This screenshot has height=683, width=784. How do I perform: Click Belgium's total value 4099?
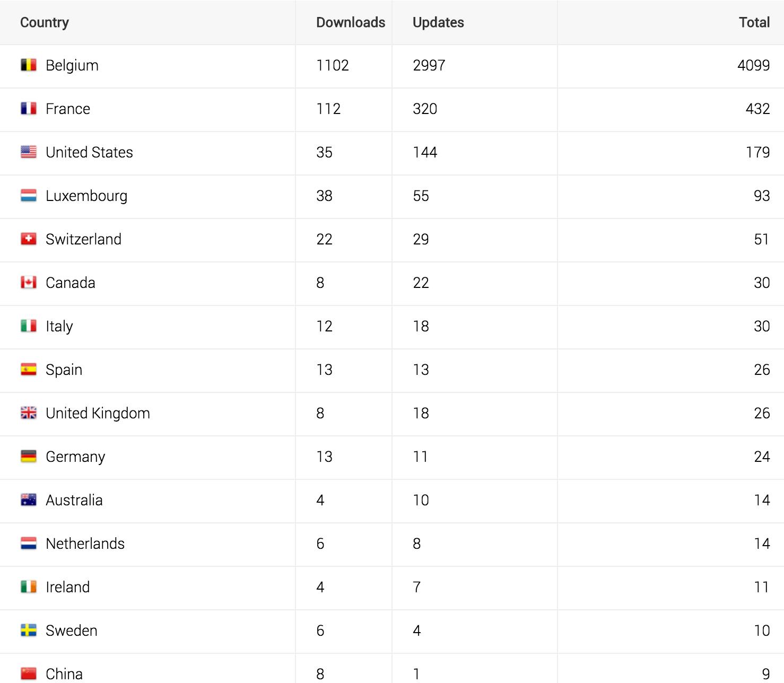tap(753, 65)
